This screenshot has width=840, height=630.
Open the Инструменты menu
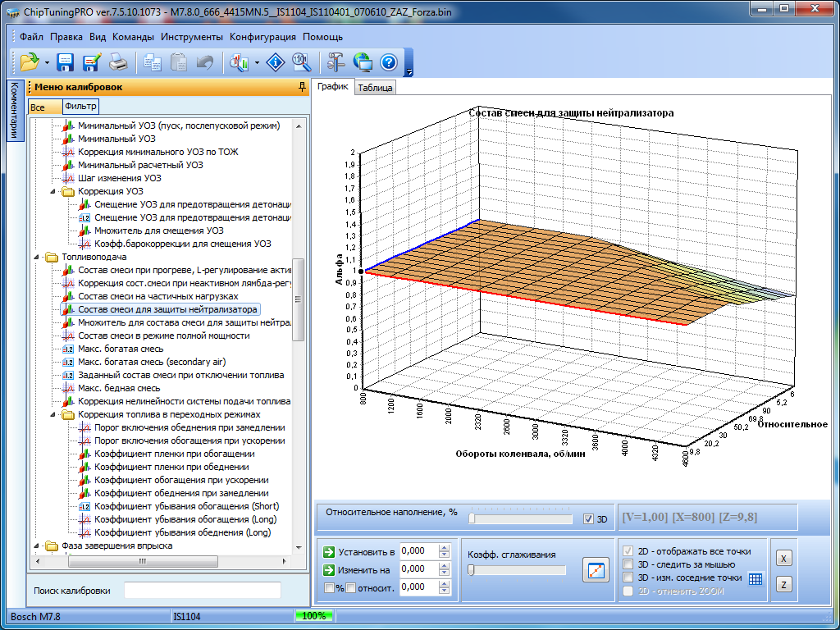point(192,37)
